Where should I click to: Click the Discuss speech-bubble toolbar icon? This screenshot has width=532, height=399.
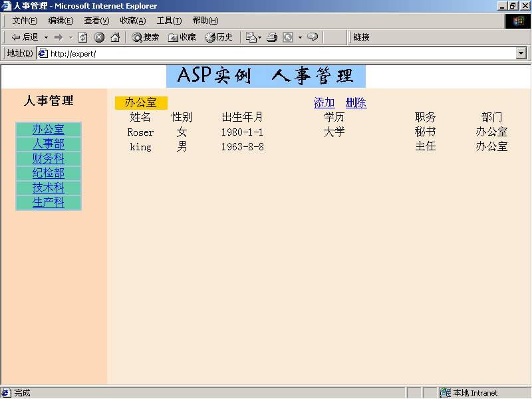(313, 37)
